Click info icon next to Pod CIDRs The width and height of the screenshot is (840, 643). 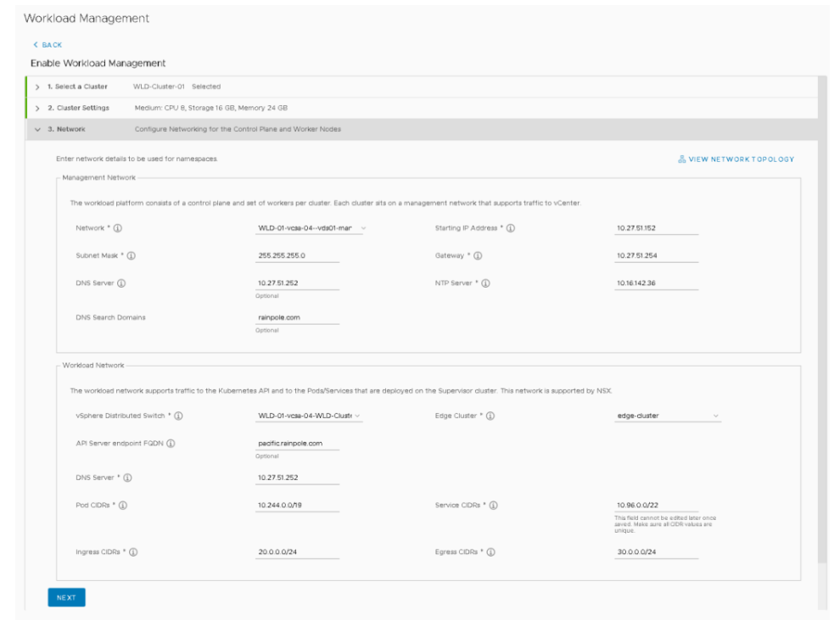123,506
